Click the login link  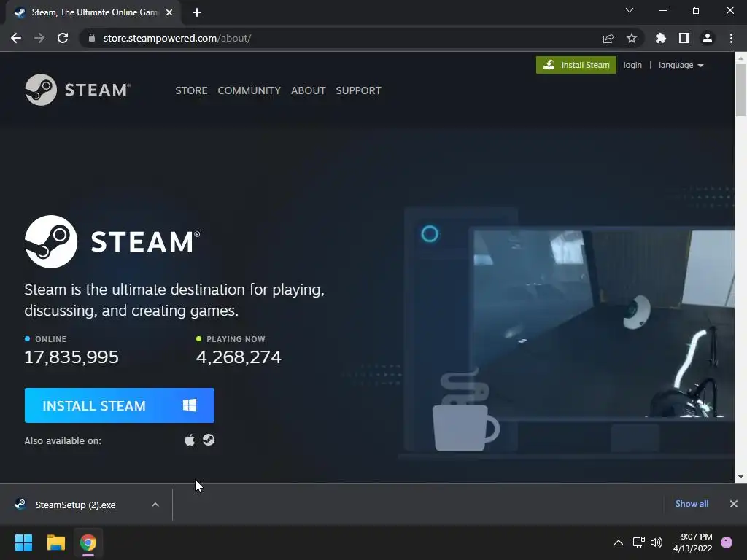click(x=632, y=65)
